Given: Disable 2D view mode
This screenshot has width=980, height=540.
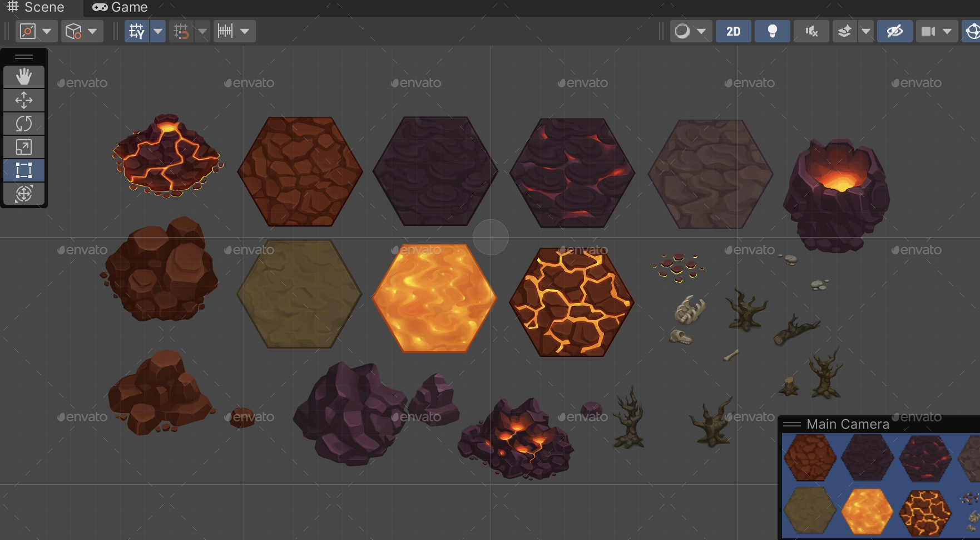Looking at the screenshot, I should 733,31.
